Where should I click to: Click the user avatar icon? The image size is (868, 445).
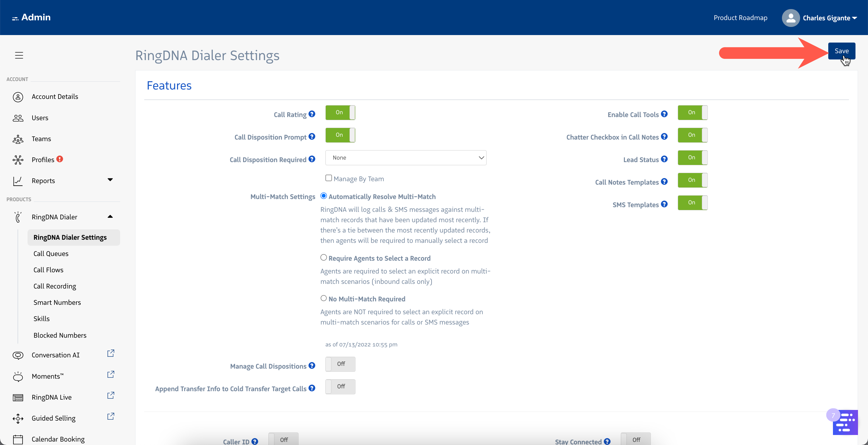pyautogui.click(x=790, y=18)
